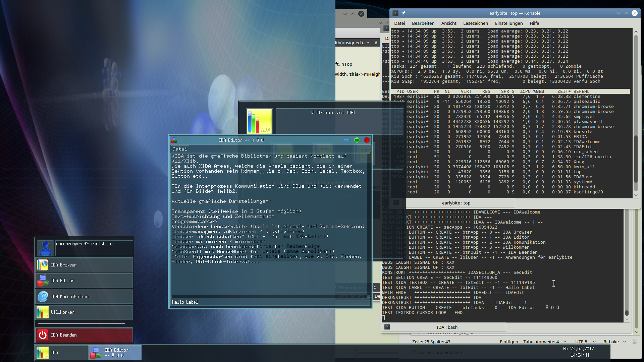This screenshot has height=362, width=644.
Task: Open IDA Editor from the launcher list
Action: pos(84,281)
